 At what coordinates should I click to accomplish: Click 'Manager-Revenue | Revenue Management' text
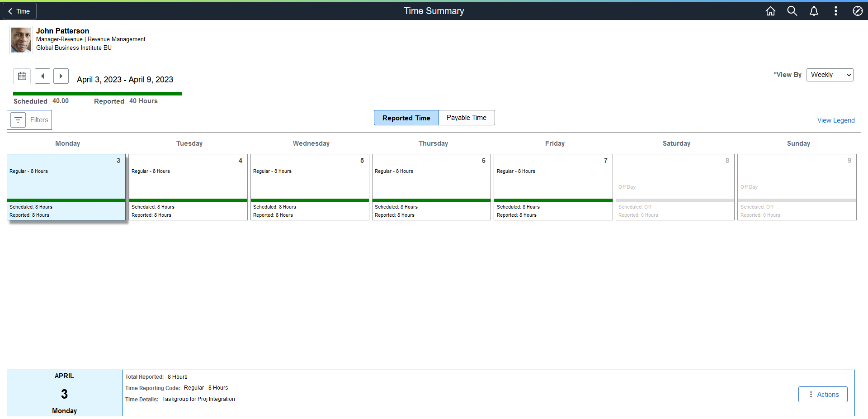click(x=91, y=39)
